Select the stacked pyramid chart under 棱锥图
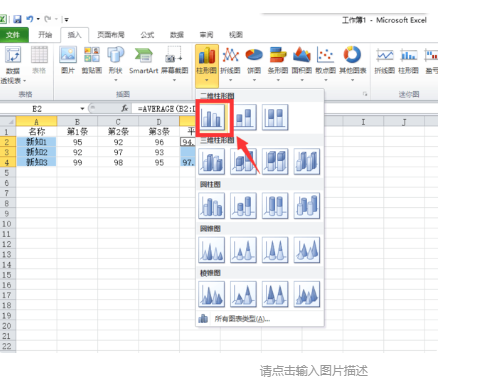Viewport: 481px width, 391px height. 243,294
